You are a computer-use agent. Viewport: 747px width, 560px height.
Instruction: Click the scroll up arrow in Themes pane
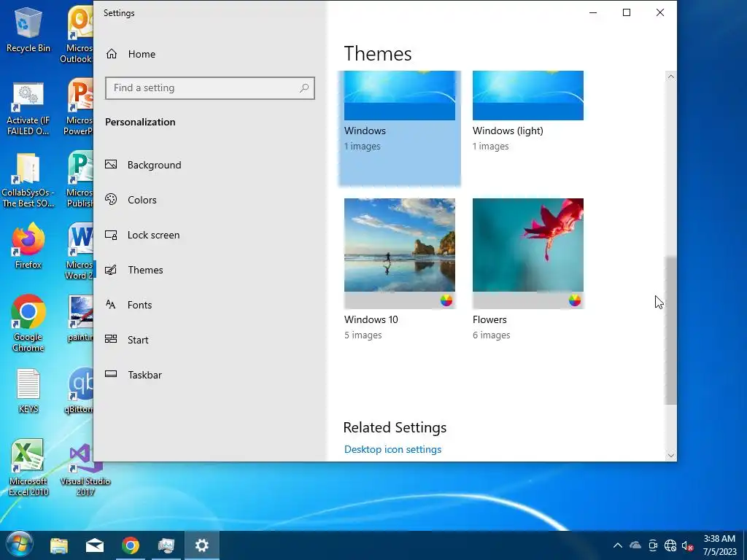point(671,77)
